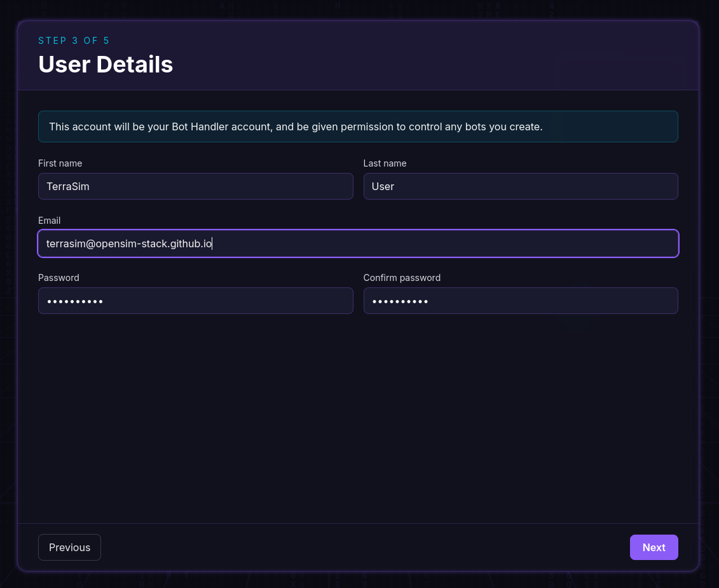Click the 'First name' label
Screen dimensions: 719x588
60,163
